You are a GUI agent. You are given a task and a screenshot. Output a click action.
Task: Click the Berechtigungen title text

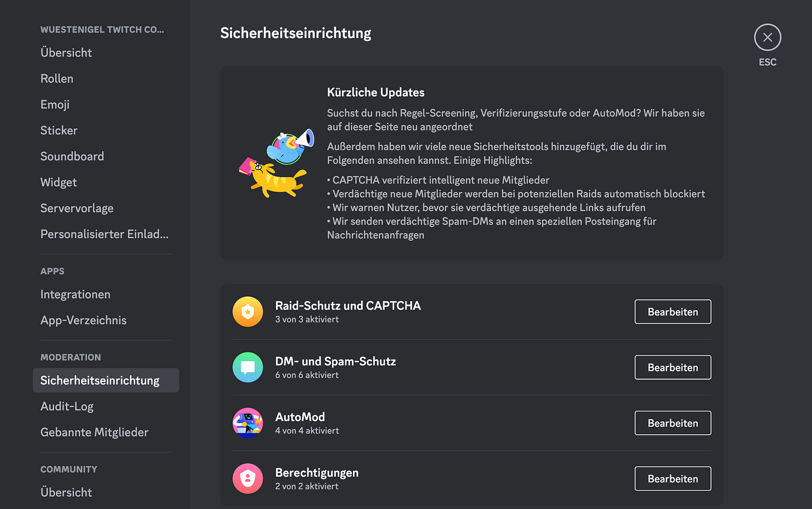(317, 473)
